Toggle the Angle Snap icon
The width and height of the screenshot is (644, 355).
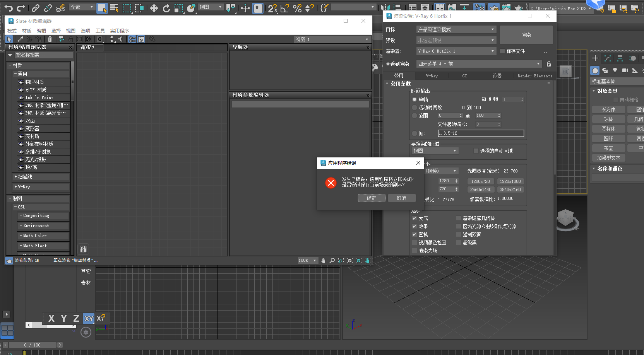click(285, 8)
